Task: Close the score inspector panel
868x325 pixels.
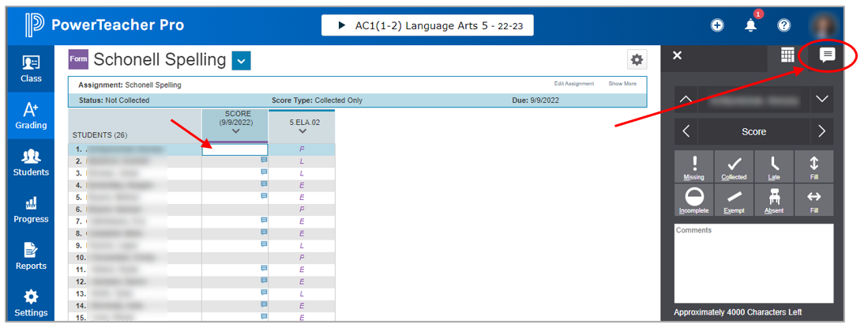Action: click(677, 55)
